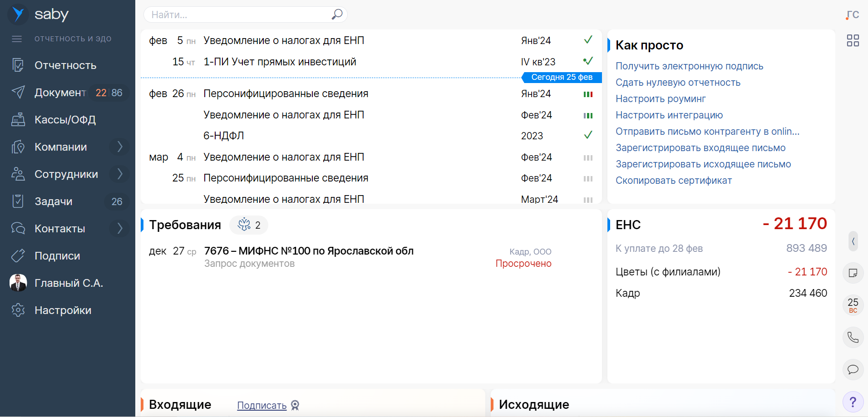Collapse the right side panel chevron
Image resolution: width=868 pixels, height=417 pixels.
coord(853,241)
